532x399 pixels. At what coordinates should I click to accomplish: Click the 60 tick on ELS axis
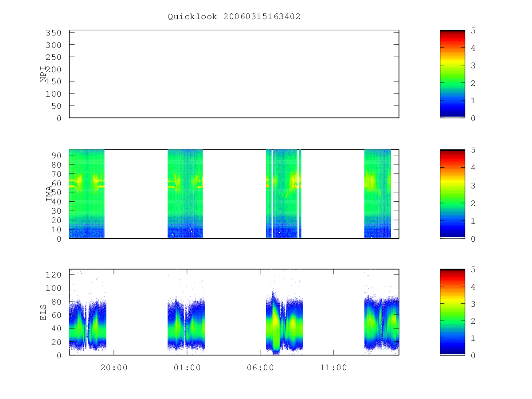[57, 315]
